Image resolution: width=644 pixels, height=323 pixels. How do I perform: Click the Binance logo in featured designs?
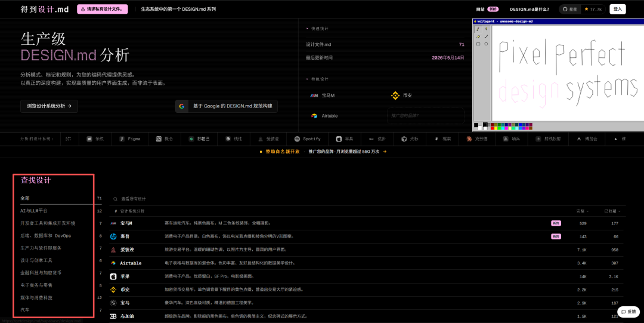coord(395,96)
